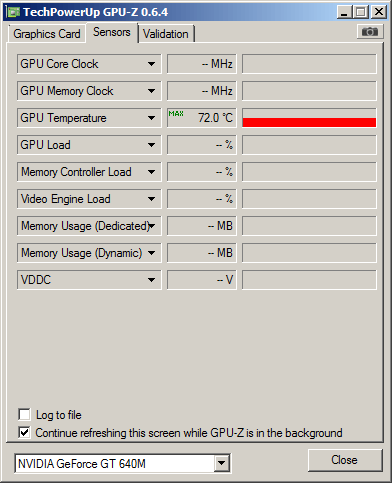Click the GPU-Z app icon in title bar
Image resolution: width=392 pixels, height=483 pixels.
[x=13, y=12]
